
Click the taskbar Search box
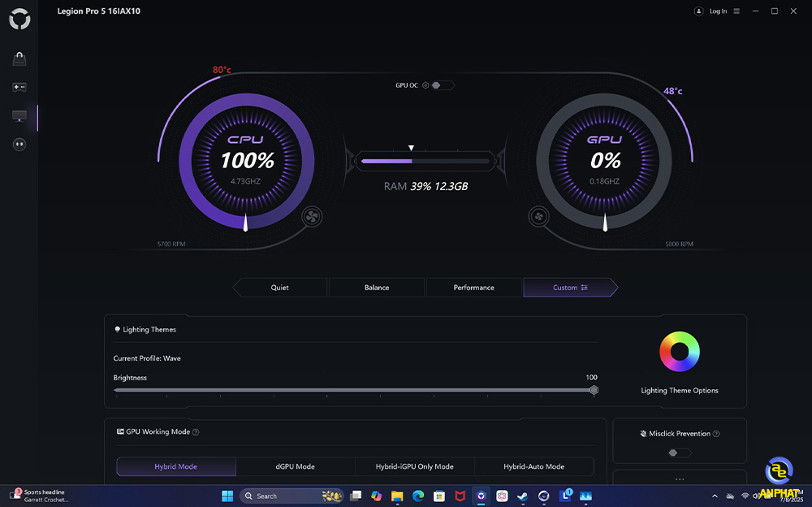292,496
